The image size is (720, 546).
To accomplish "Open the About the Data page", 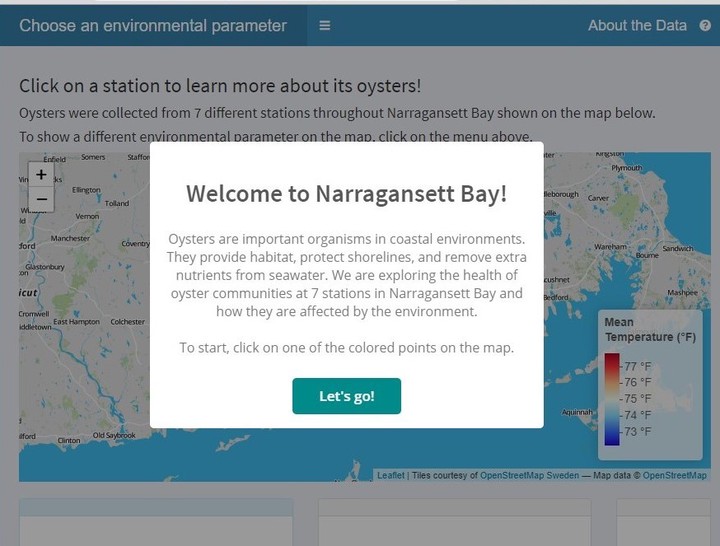I will point(637,26).
